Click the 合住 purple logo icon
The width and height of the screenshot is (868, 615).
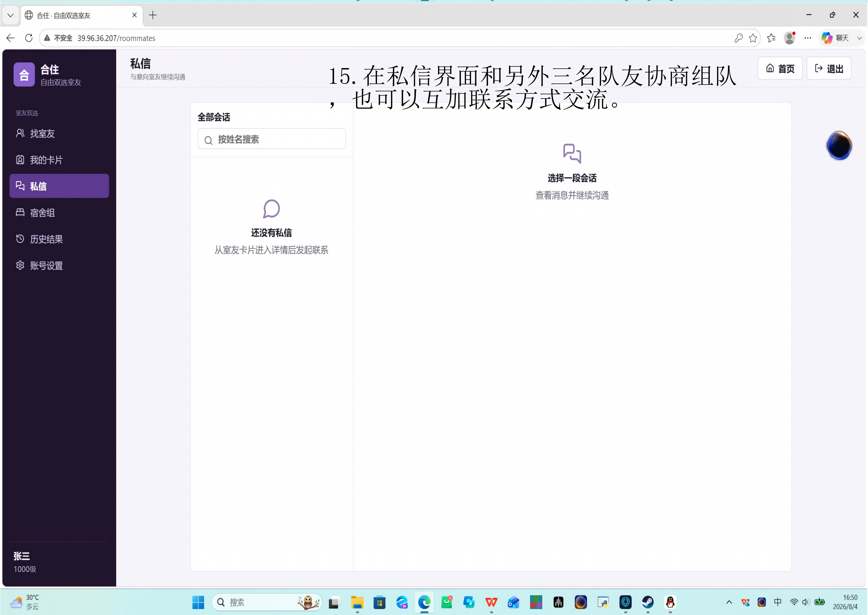click(24, 75)
